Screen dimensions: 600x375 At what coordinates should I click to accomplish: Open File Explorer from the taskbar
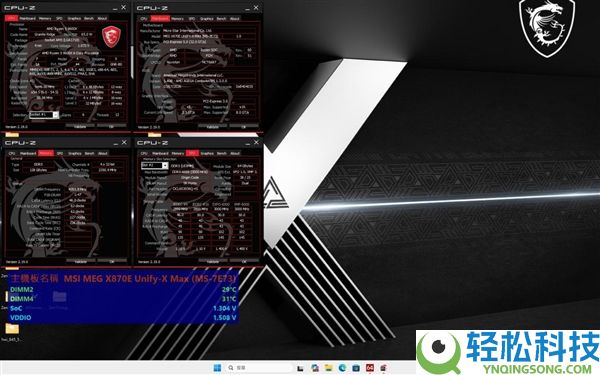328,368
